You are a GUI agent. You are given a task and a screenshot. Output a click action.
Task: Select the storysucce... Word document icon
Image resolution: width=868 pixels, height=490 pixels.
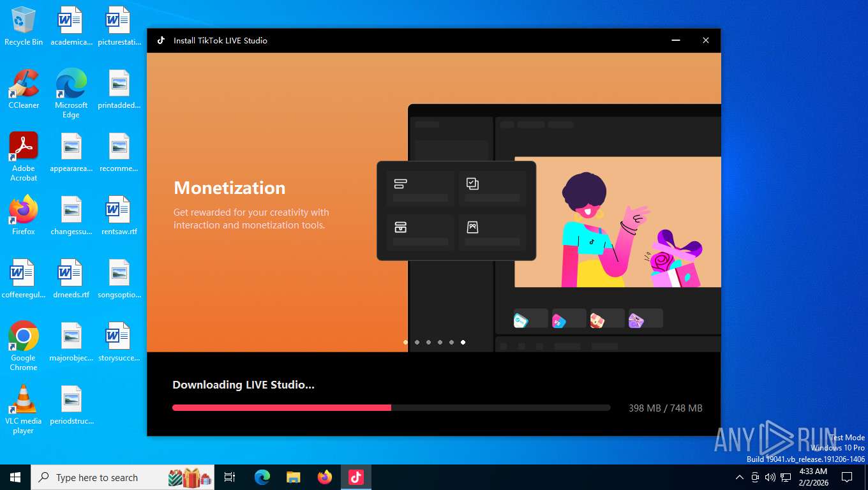[119, 342]
